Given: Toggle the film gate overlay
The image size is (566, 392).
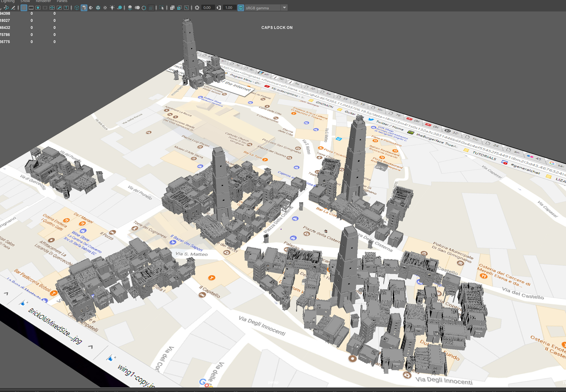Looking at the screenshot, I should point(31,8).
